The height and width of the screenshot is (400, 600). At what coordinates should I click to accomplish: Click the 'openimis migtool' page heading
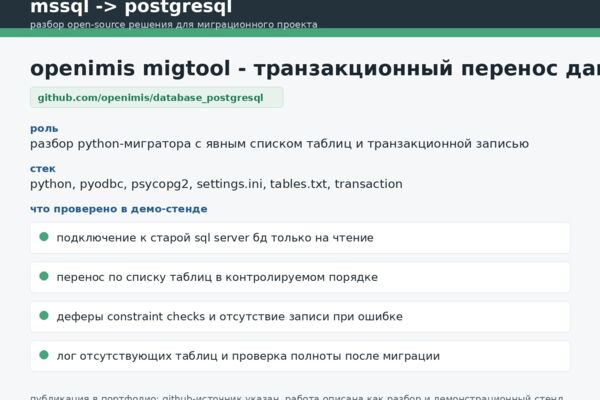point(315,68)
